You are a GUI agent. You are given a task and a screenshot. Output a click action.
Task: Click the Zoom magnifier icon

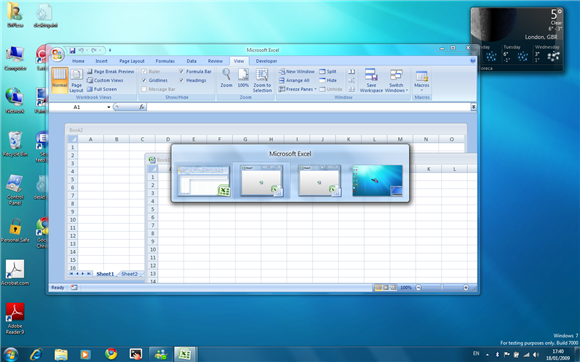point(226,74)
